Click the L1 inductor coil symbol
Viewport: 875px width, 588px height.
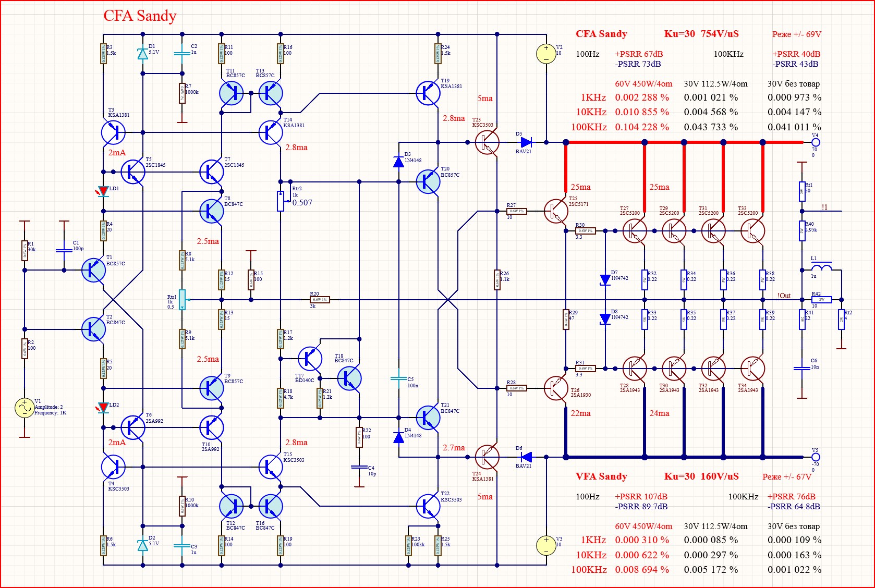pyautogui.click(x=822, y=267)
